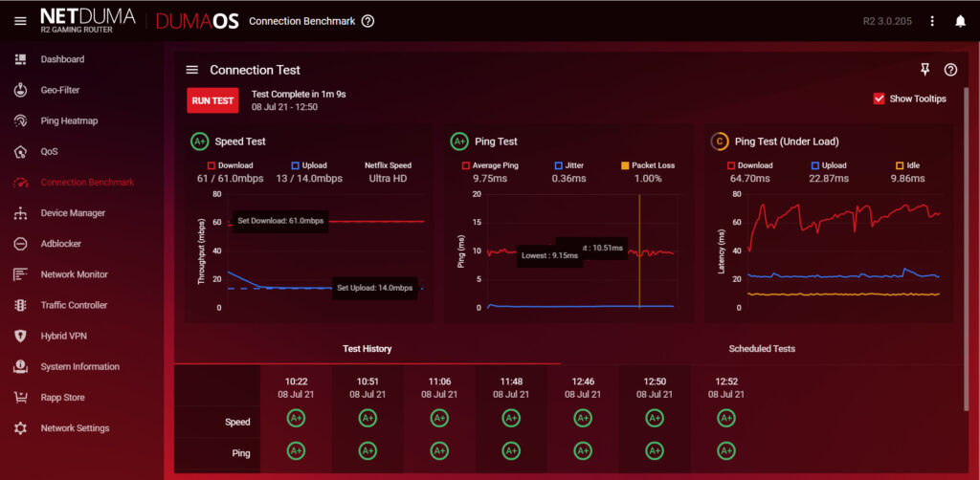Screen dimensions: 980x480
Task: Click the Traffic Controller icon
Action: point(21,305)
